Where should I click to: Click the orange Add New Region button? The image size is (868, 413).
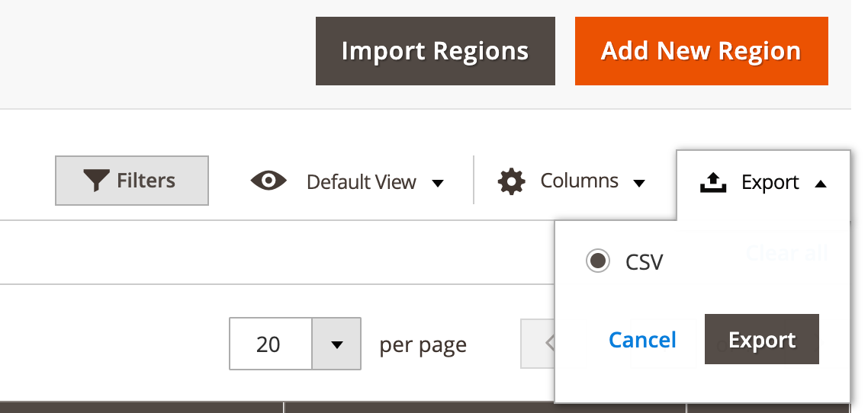point(702,51)
